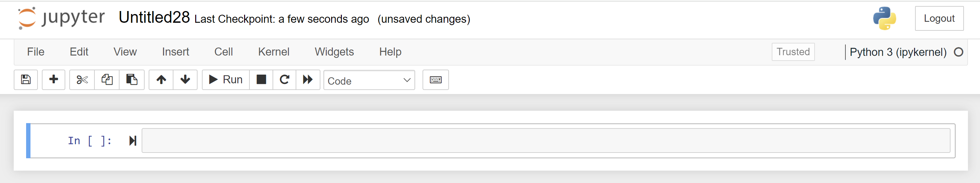The height and width of the screenshot is (183, 980).
Task: Open the File menu
Action: click(x=36, y=52)
